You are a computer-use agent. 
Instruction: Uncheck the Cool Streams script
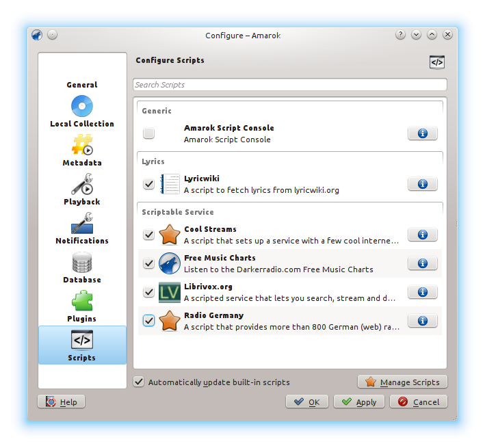click(148, 235)
